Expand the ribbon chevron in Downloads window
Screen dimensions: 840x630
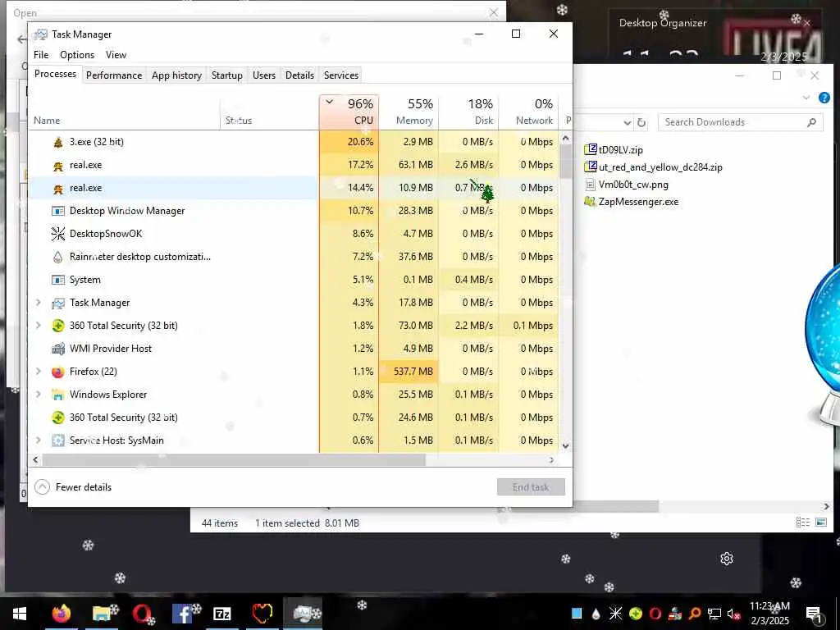coord(806,98)
